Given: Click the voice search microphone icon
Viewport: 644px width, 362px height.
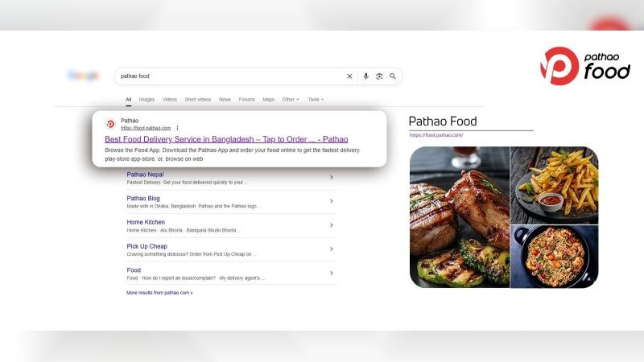Looking at the screenshot, I should coord(366,76).
